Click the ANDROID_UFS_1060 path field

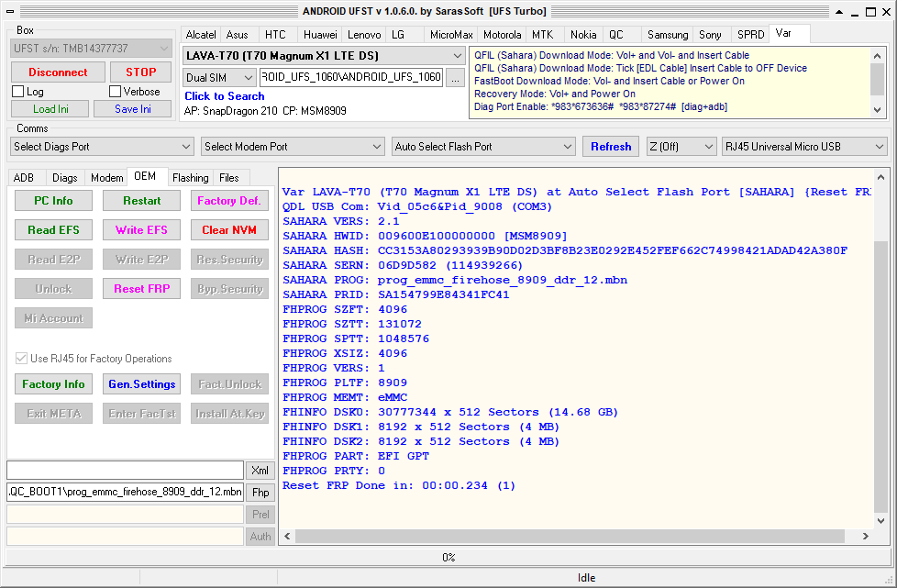pos(352,78)
